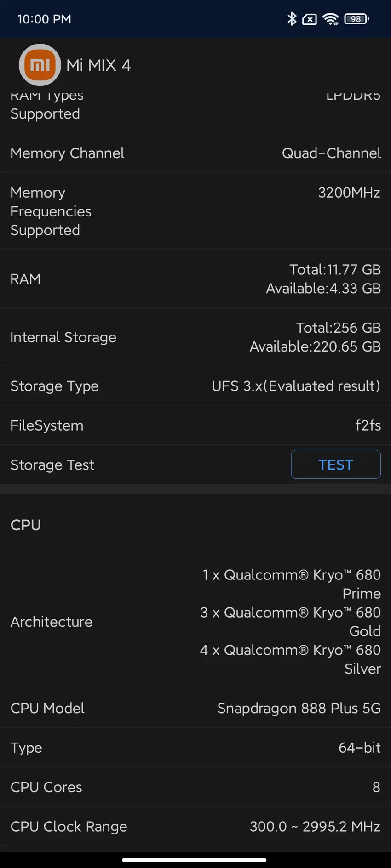Tap the Mi MIX 4 title
The width and height of the screenshot is (391, 868).
point(98,65)
